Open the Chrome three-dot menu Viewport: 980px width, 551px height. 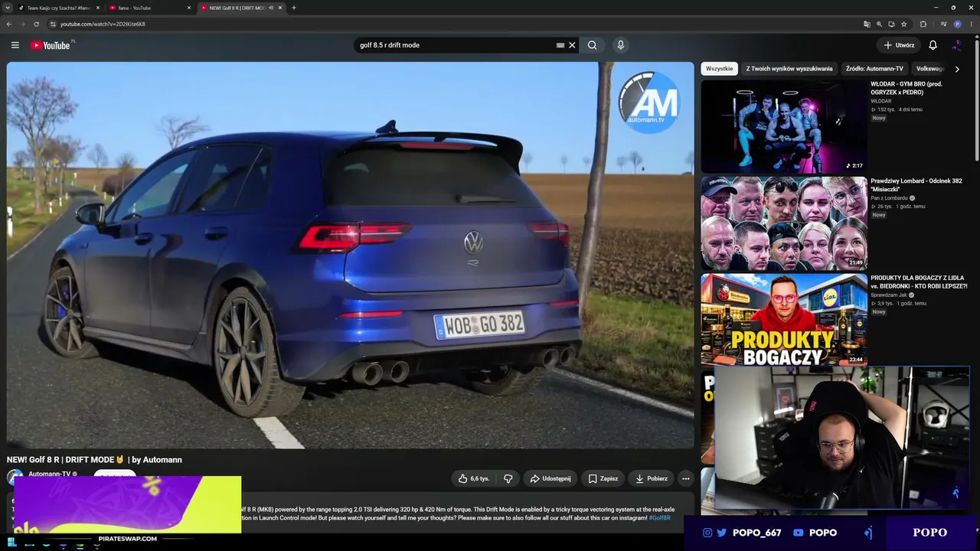(970, 24)
